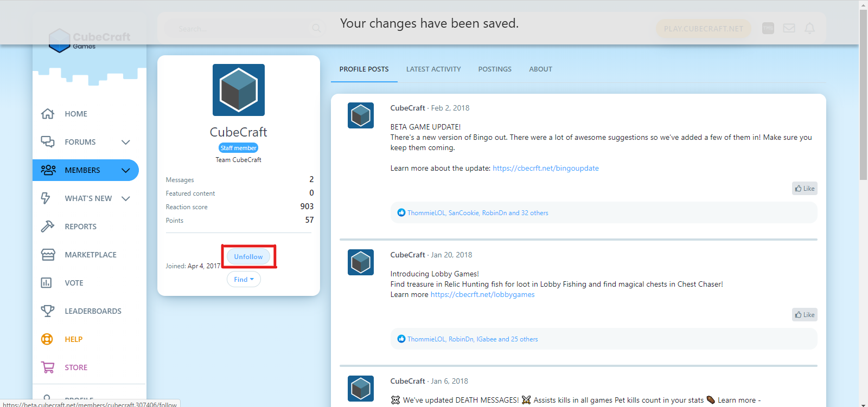Click the Feb 2, 2018 post date
Image resolution: width=868 pixels, height=407 pixels.
(450, 108)
